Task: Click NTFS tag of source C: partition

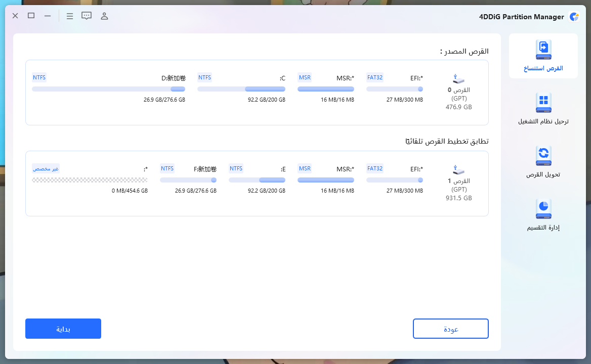Action: click(x=204, y=77)
